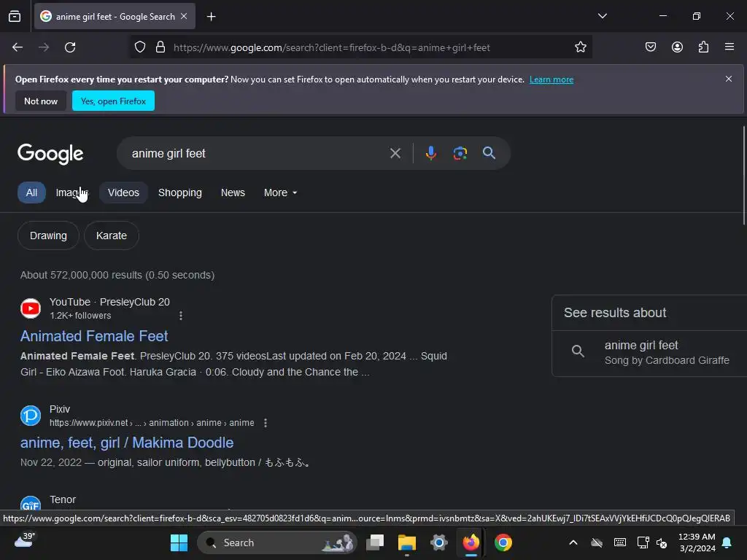Switch to the News tab
The width and height of the screenshot is (747, 560).
coord(233,192)
